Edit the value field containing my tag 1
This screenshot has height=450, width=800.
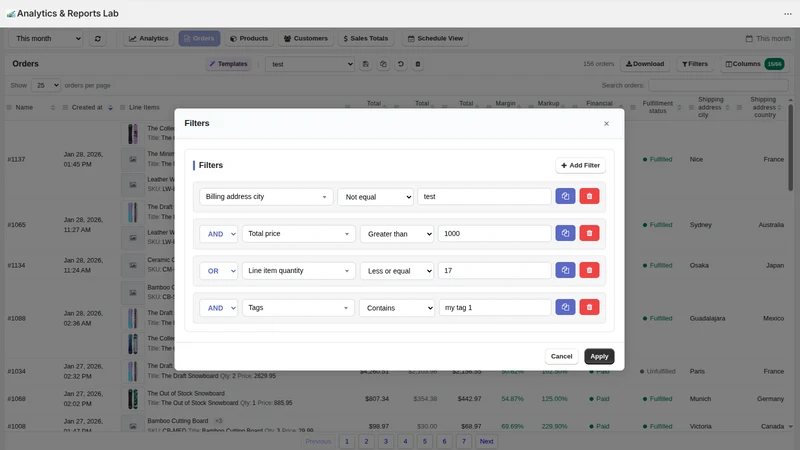[x=494, y=308]
